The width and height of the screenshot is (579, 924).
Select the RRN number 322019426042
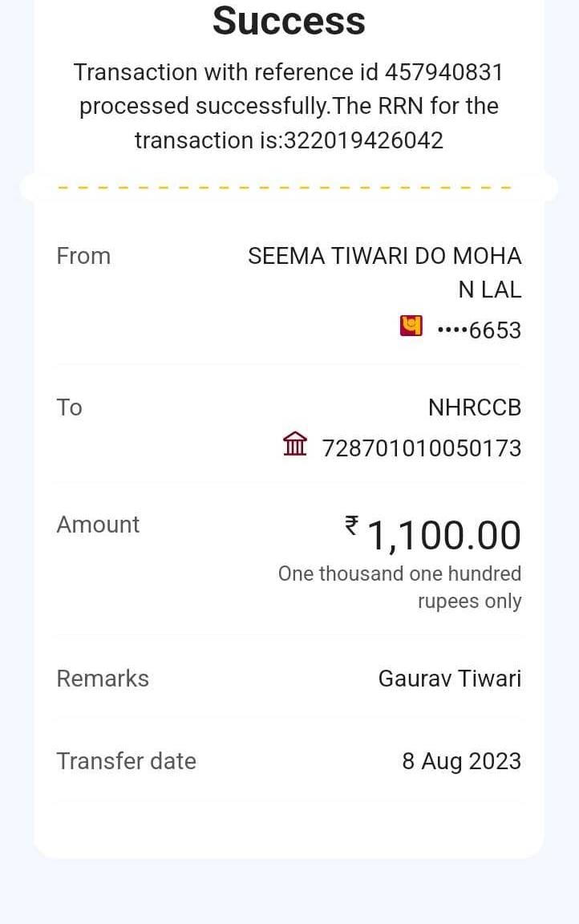(363, 140)
